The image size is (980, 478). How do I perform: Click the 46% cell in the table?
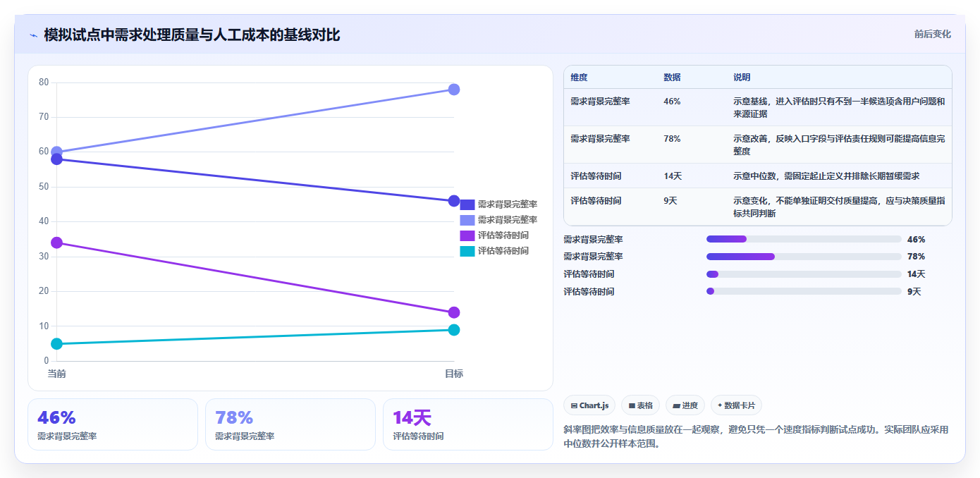(672, 102)
